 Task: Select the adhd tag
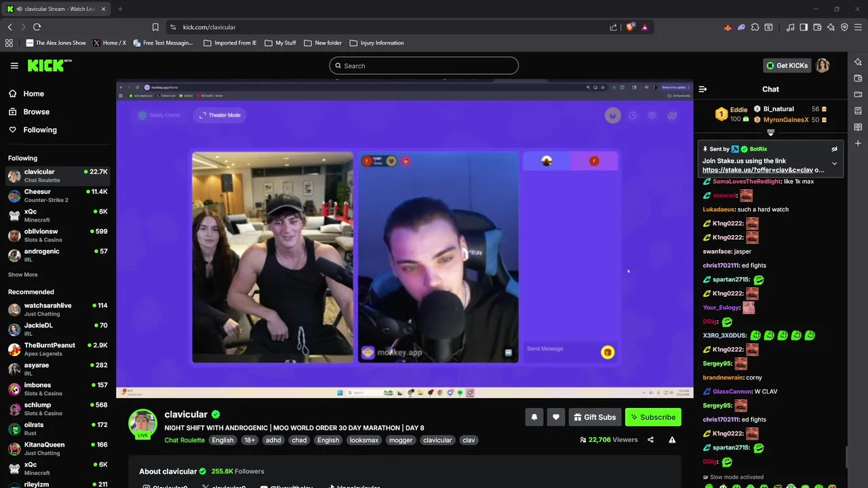tap(273, 440)
